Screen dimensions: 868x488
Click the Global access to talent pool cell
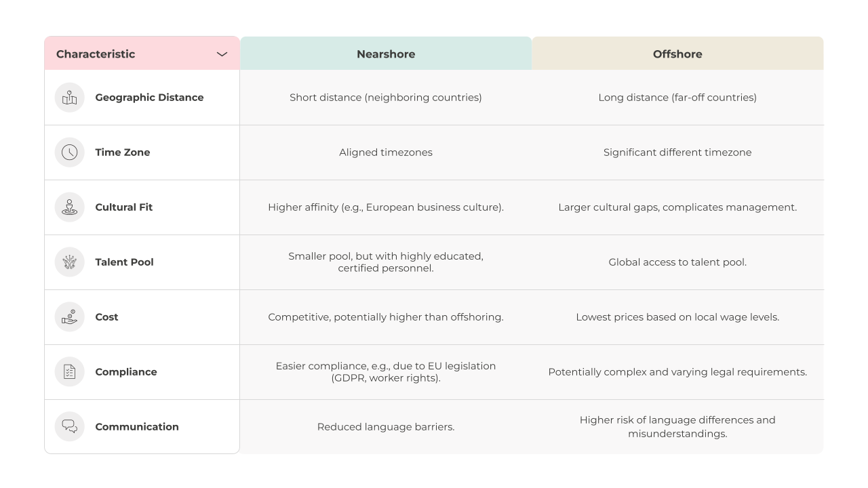click(677, 262)
